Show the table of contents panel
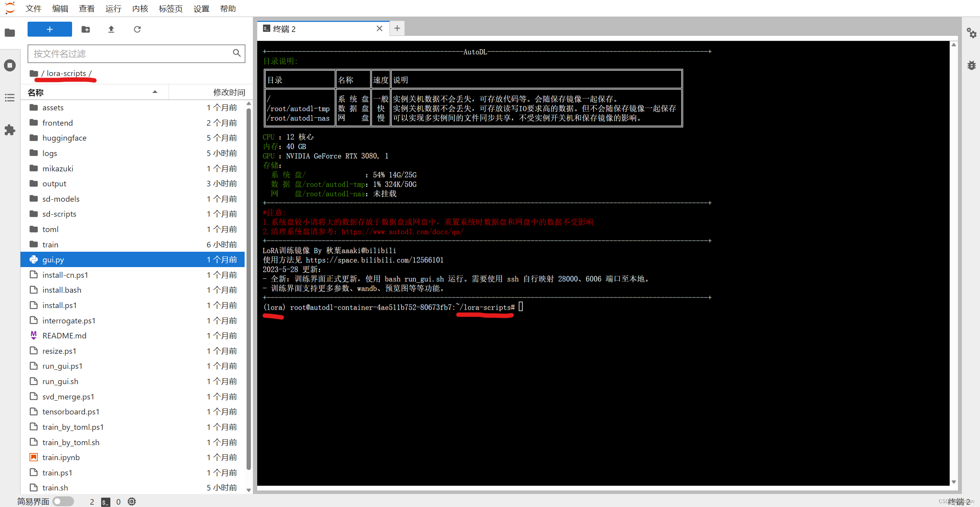This screenshot has width=980, height=507. click(10, 98)
